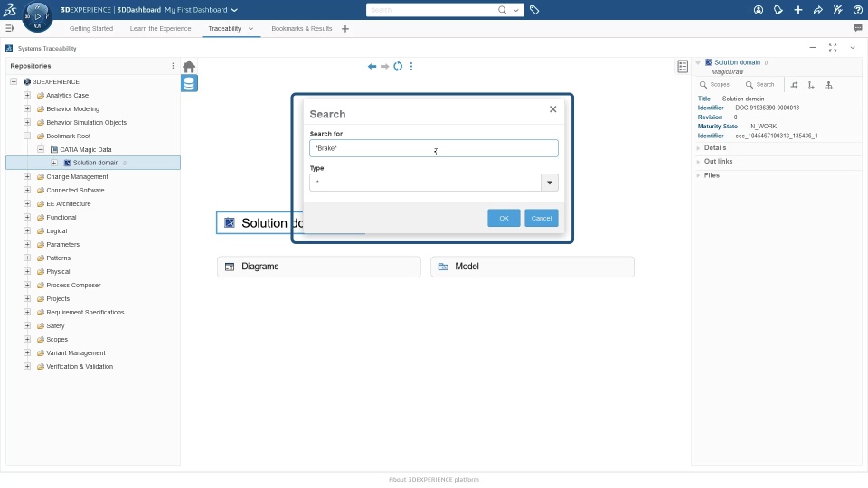
Task: Select Connected Software tree item
Action: 75,190
